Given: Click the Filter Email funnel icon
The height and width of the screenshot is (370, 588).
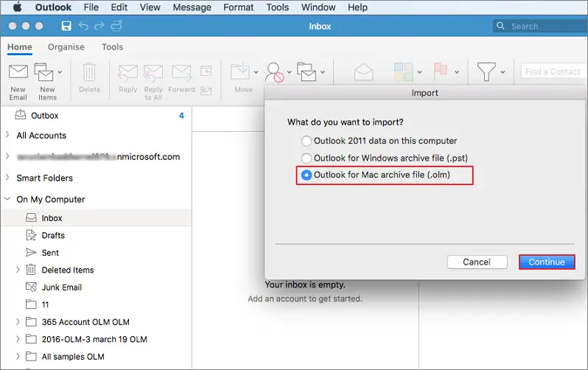Looking at the screenshot, I should (486, 71).
